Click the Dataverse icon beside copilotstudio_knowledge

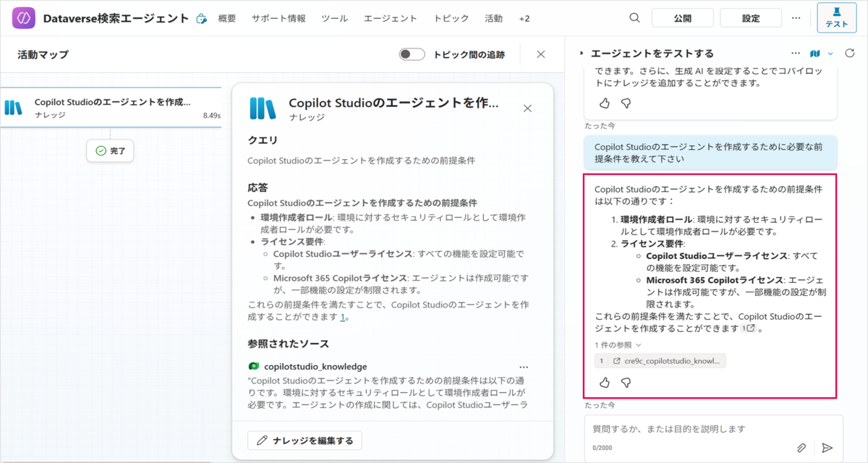pos(253,367)
